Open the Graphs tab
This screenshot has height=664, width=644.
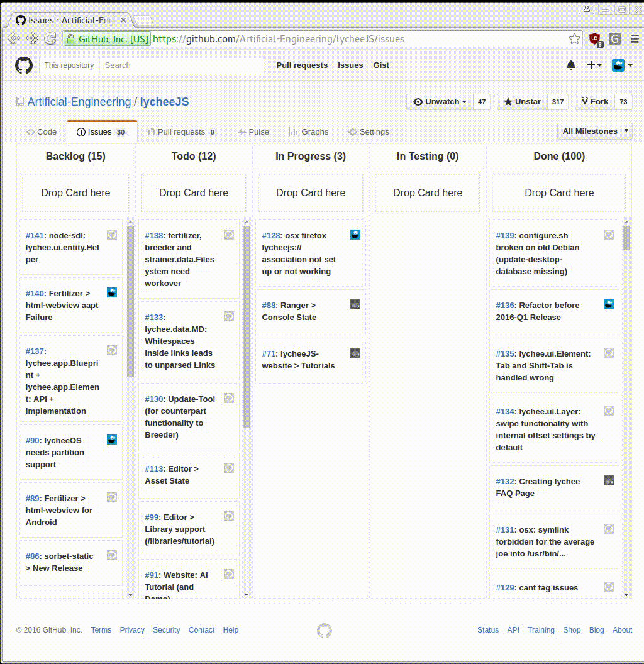click(x=309, y=131)
